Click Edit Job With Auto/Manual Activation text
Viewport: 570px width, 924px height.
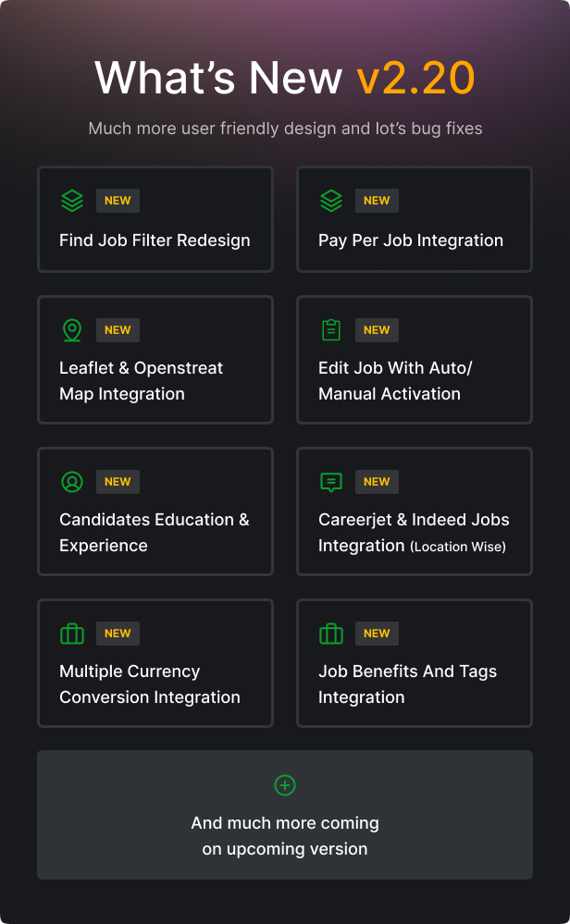395,381
